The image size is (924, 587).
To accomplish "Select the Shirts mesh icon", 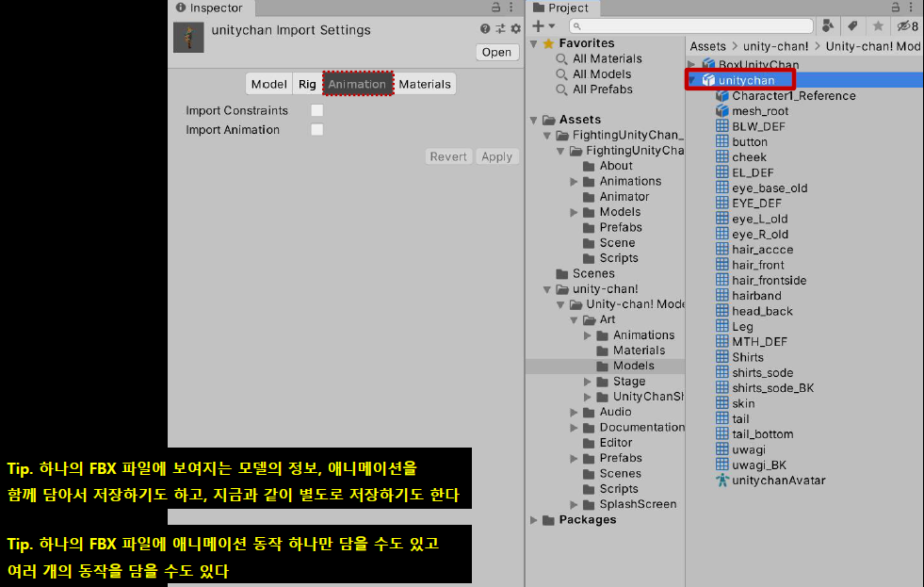I will pos(722,356).
